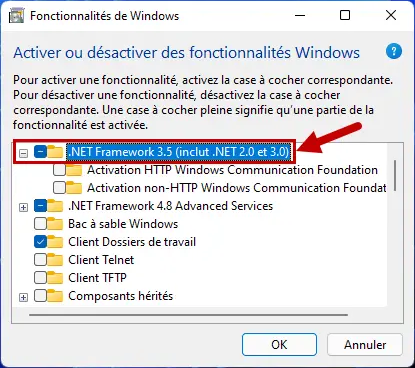The image size is (415, 368).
Task: Click the Annuler button
Action: [x=365, y=345]
